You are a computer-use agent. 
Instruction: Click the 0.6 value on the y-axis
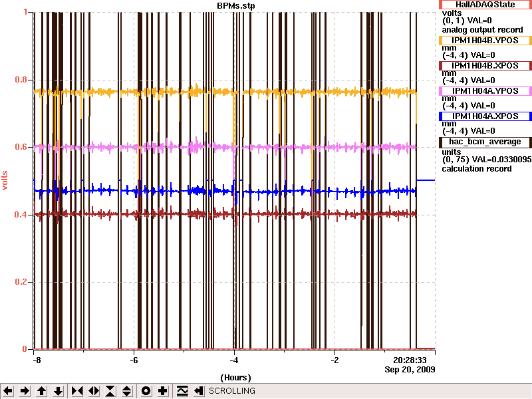(21, 147)
